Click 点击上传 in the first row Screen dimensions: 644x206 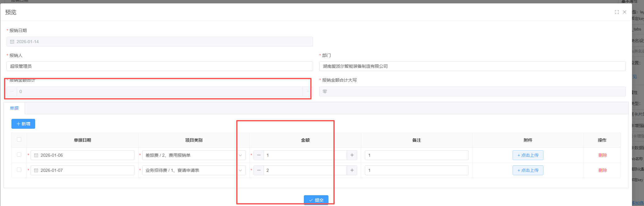(528, 155)
